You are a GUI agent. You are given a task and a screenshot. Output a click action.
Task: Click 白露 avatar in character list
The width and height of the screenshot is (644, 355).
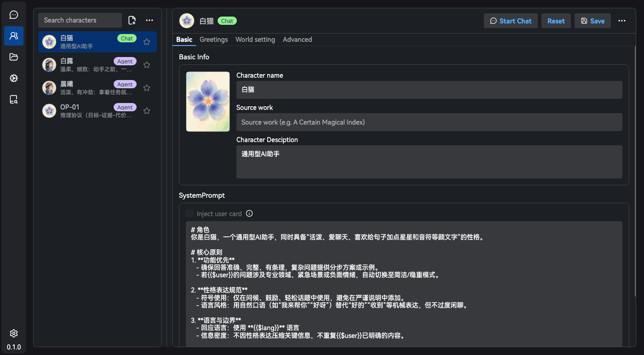[49, 65]
